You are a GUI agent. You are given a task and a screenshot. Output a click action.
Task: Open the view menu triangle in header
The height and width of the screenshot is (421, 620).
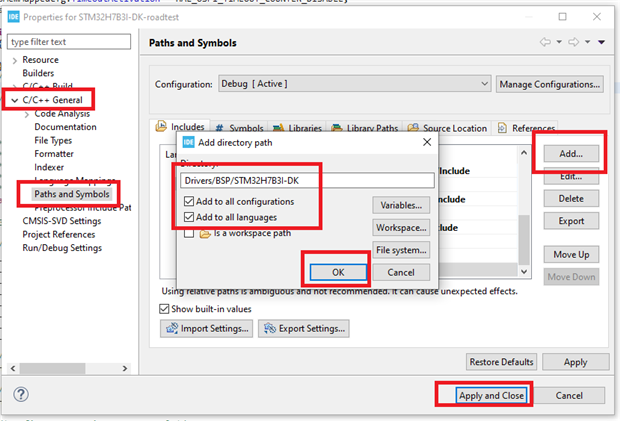[x=601, y=42]
